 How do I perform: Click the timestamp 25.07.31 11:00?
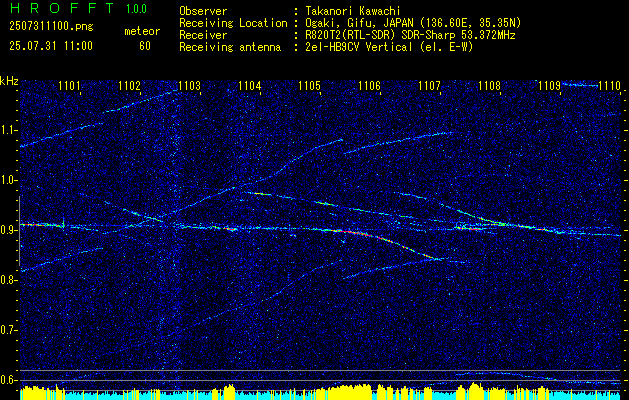tap(51, 46)
